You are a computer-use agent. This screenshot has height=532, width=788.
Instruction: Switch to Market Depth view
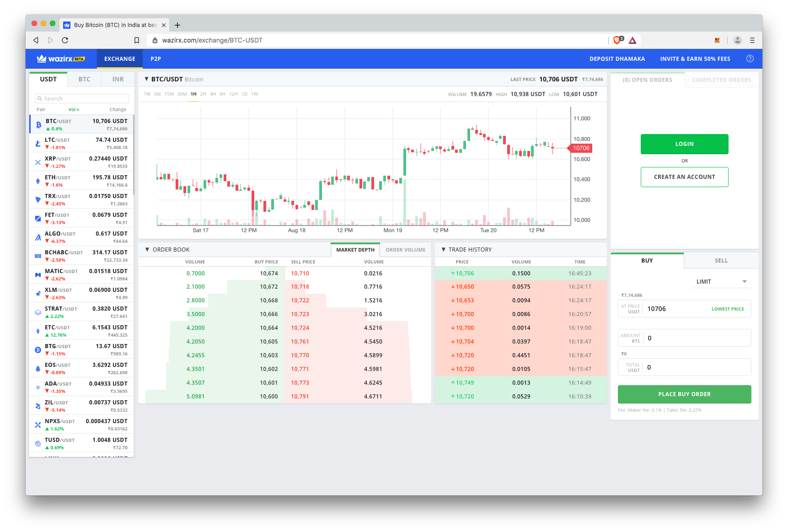pyautogui.click(x=355, y=250)
